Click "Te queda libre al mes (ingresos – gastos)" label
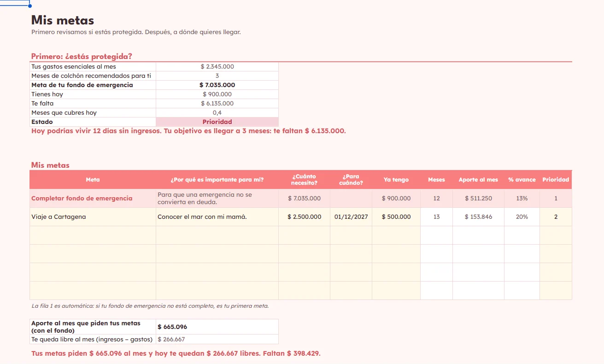 point(93,340)
